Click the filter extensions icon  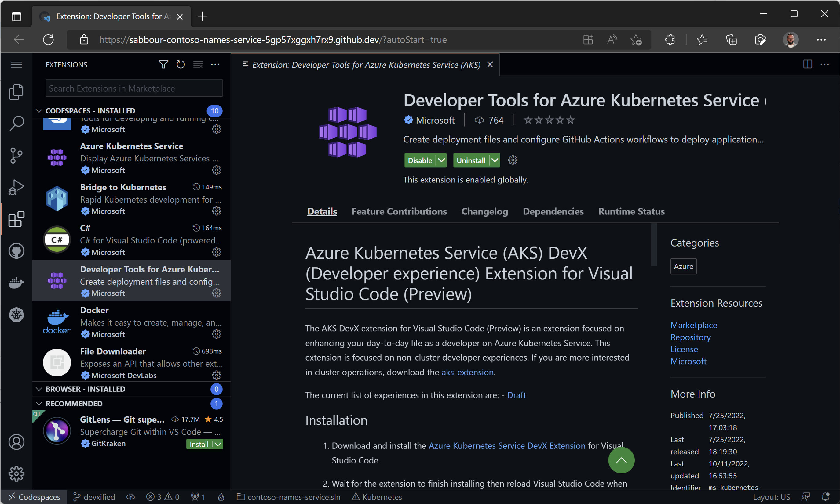pyautogui.click(x=163, y=65)
